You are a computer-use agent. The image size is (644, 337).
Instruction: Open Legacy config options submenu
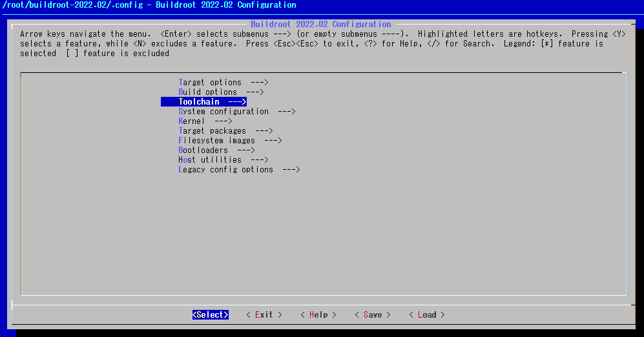coord(239,170)
